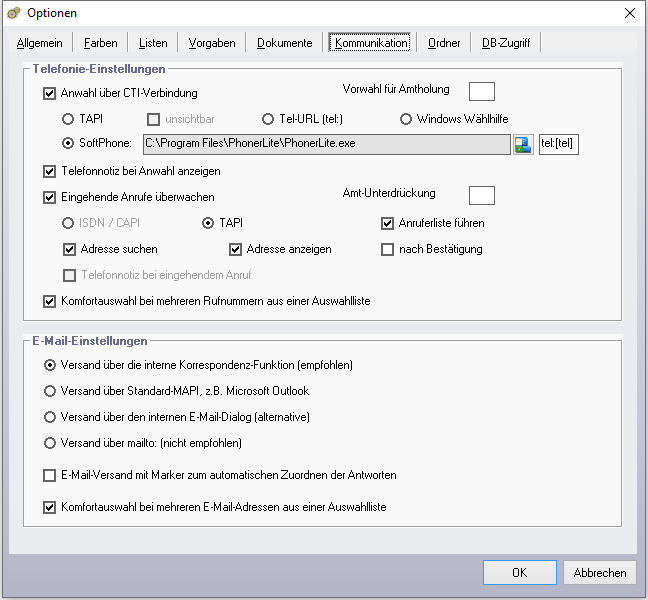Switch to the Allgemein tab

[40, 43]
